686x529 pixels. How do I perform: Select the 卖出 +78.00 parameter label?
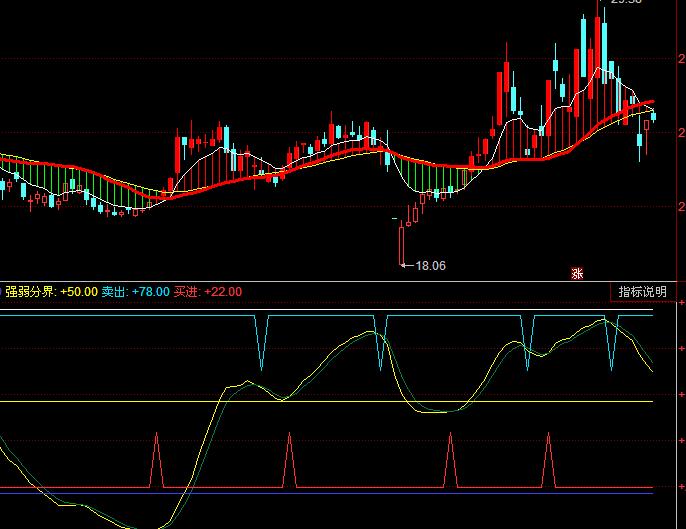pos(135,292)
